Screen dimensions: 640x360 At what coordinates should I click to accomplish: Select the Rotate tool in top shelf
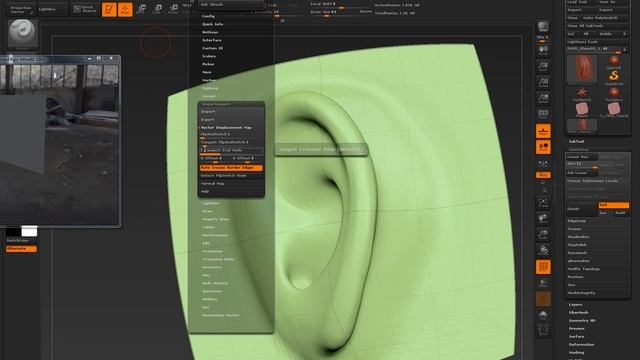click(x=173, y=9)
